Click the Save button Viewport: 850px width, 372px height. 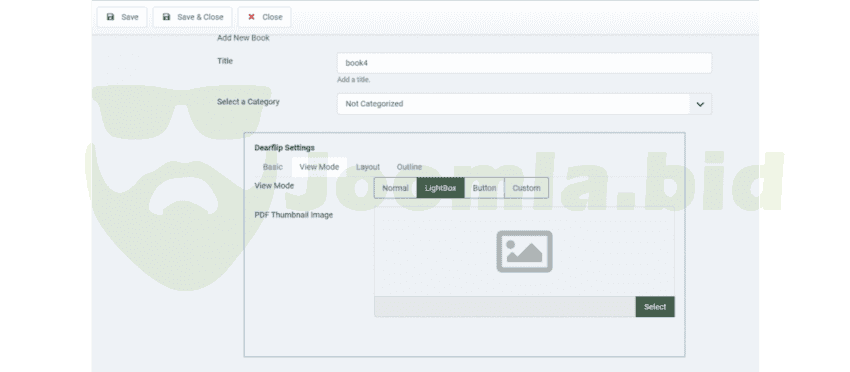(x=122, y=17)
